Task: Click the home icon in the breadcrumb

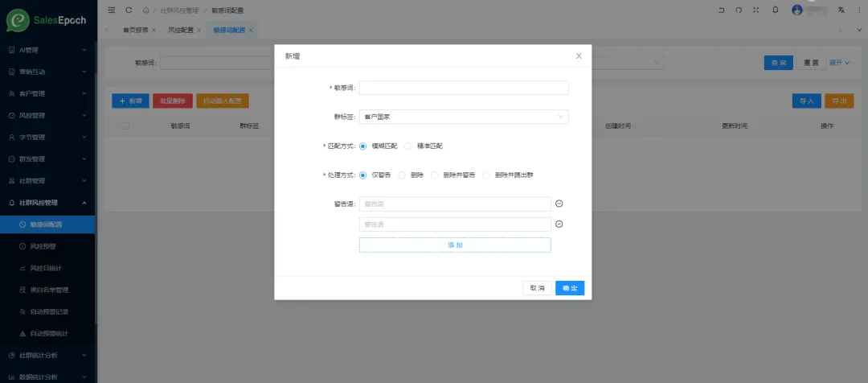Action: (145, 10)
